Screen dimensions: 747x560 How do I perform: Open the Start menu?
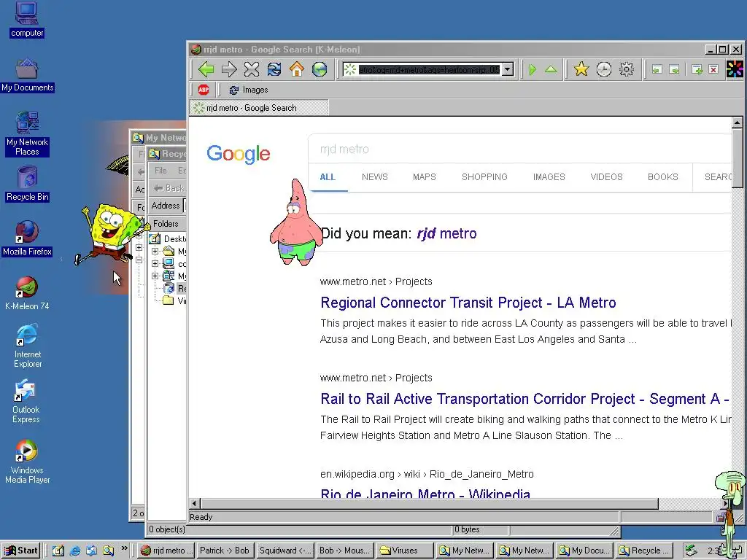point(21,551)
